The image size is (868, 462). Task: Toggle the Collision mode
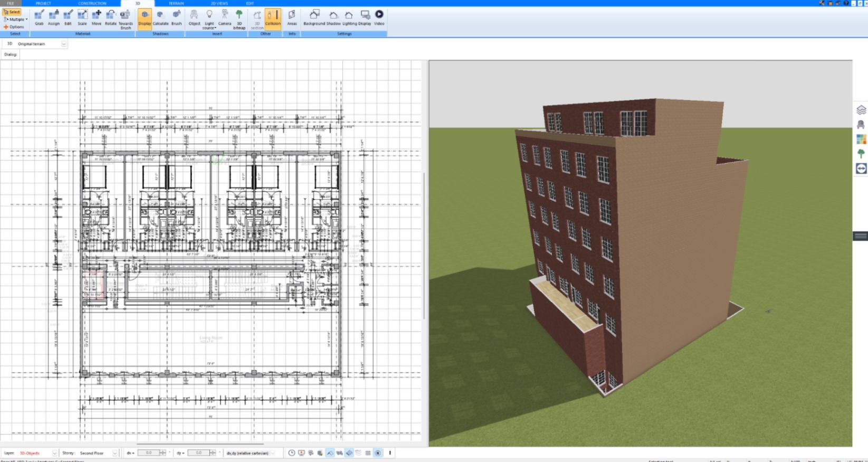click(x=273, y=18)
